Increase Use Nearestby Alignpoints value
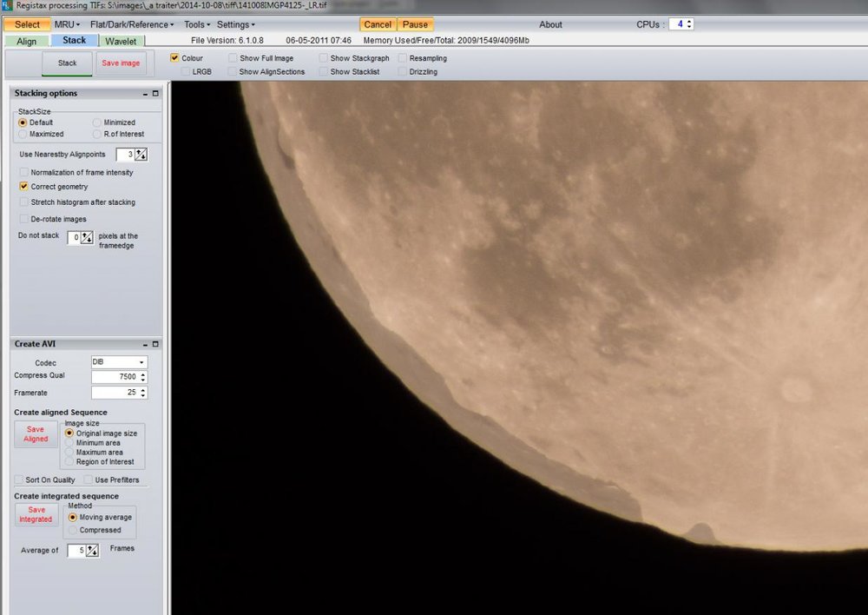Image resolution: width=868 pixels, height=615 pixels. coord(139,150)
